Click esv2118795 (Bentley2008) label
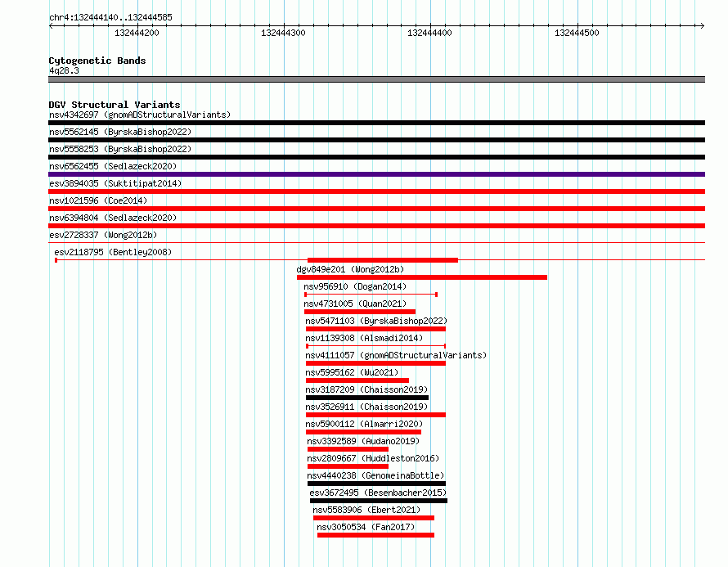The width and height of the screenshot is (728, 567). [x=113, y=252]
